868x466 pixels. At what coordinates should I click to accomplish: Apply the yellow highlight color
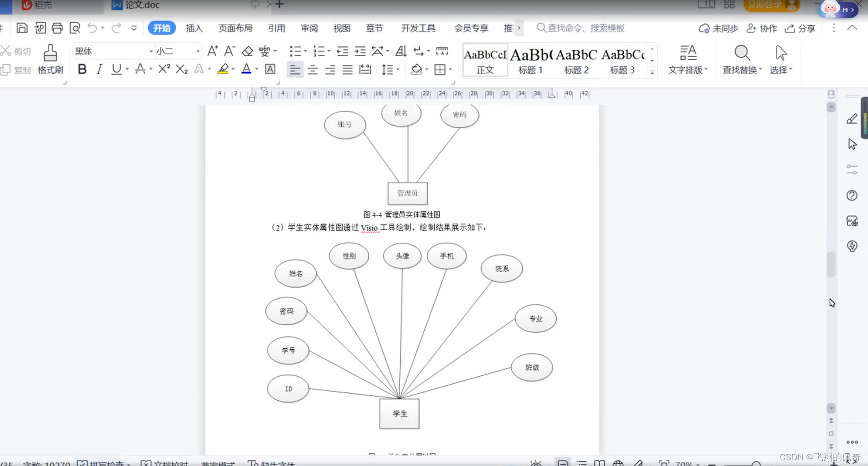point(223,69)
